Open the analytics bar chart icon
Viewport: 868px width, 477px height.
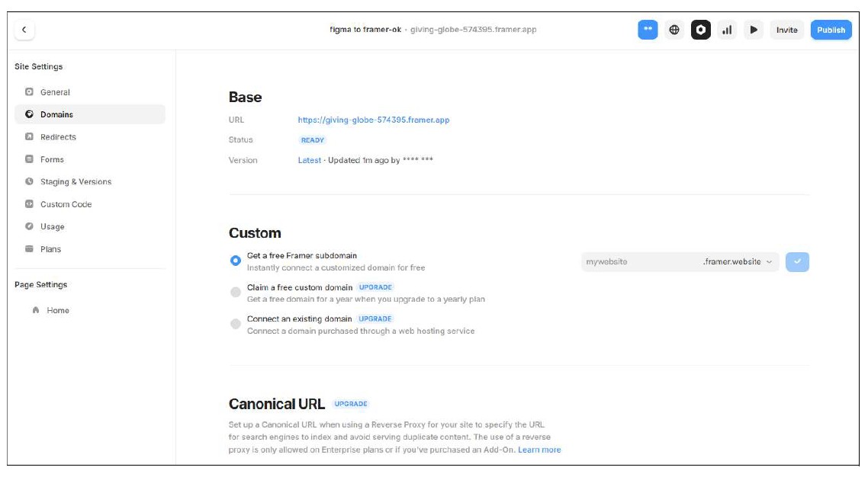[x=727, y=30]
